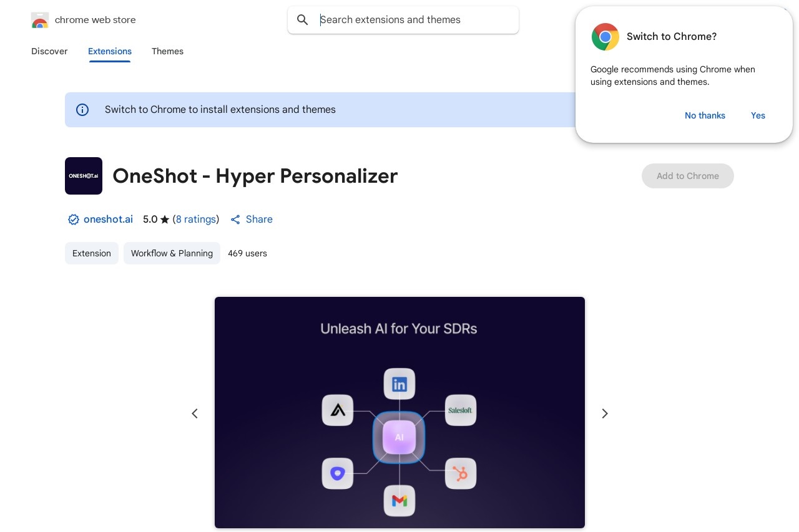Open the Discover tab

49,51
